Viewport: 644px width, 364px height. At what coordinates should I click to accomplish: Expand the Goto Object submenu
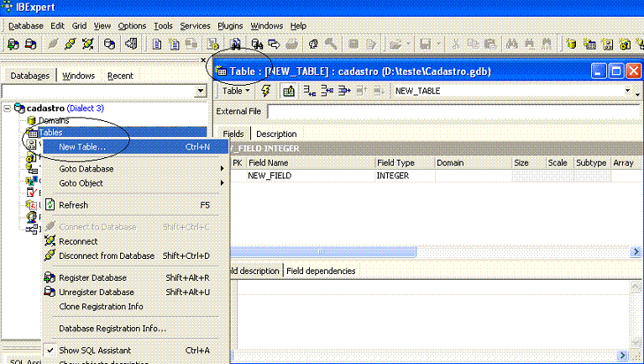[x=135, y=183]
